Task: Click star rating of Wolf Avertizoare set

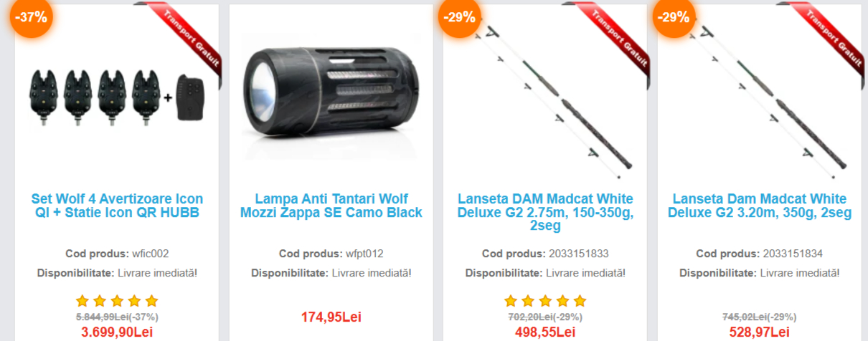Action: (x=117, y=301)
